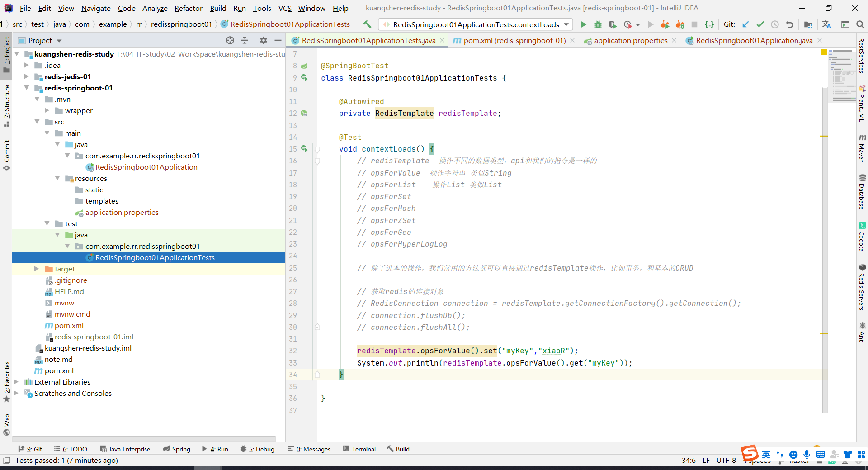868x470 pixels.
Task: Expand the wrapper folder
Action: [47, 110]
